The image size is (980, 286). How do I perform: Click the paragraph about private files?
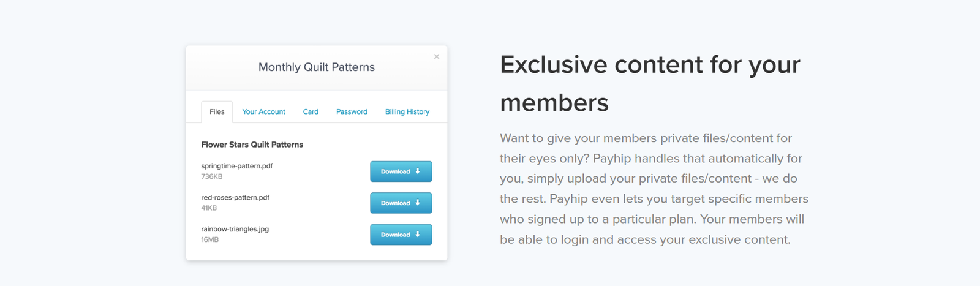click(654, 189)
